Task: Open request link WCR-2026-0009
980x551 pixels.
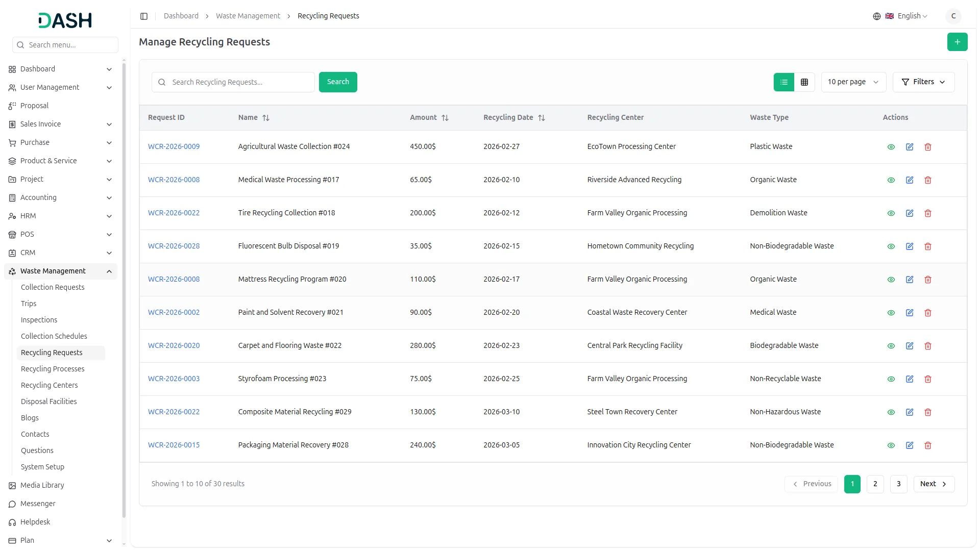Action: click(x=174, y=146)
